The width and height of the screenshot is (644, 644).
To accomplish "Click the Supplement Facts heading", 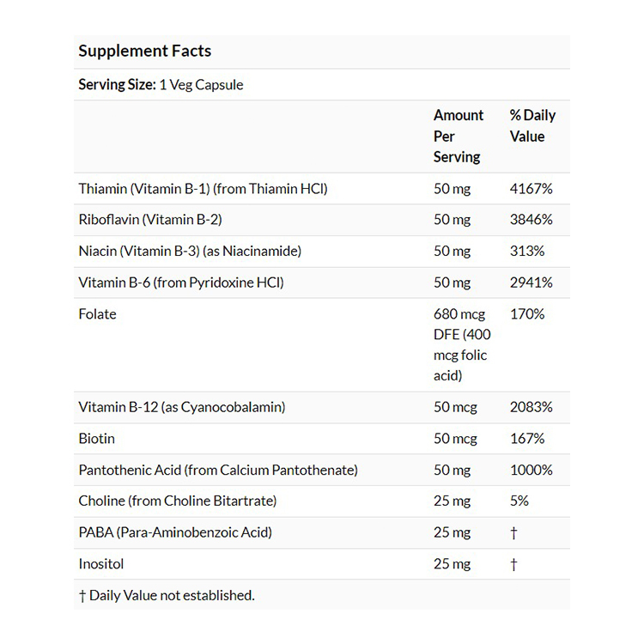I will point(144,51).
